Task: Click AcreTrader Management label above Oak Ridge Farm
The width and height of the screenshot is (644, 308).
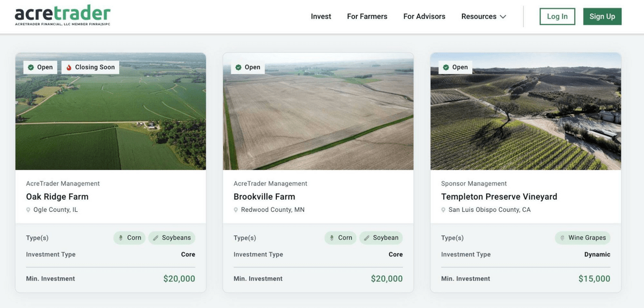Action: 63,184
